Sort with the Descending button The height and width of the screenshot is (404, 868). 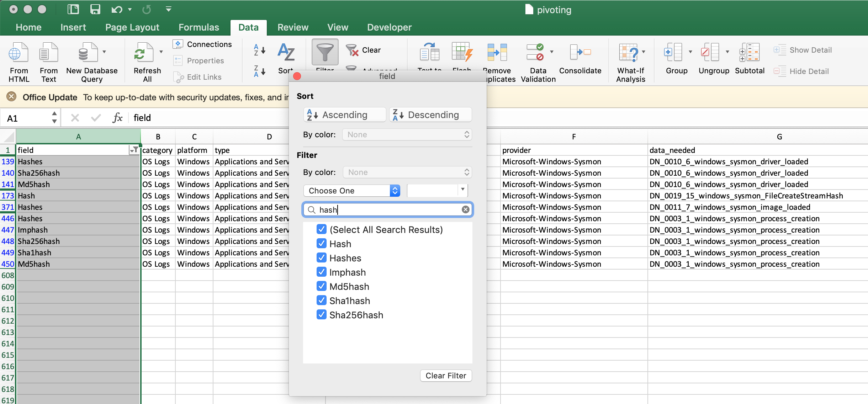[430, 115]
